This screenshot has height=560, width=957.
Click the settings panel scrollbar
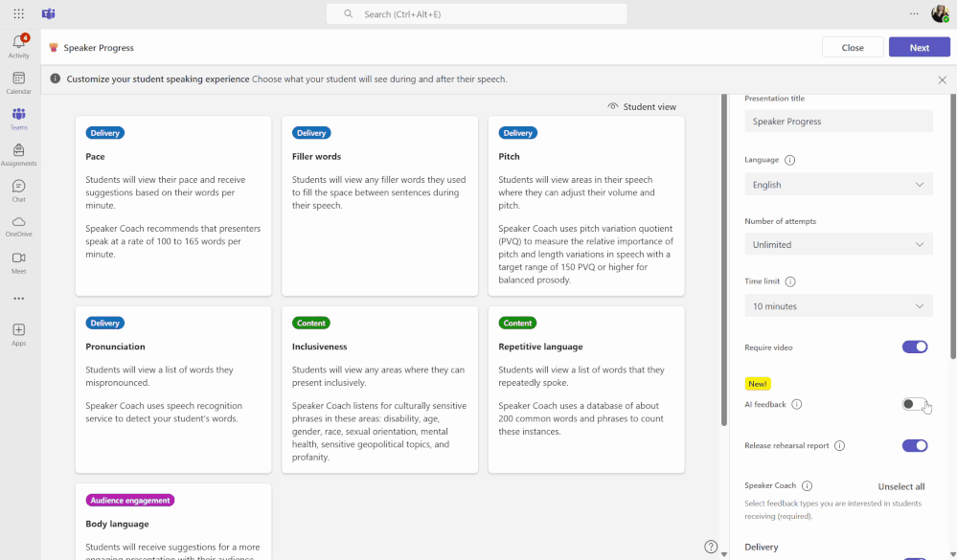click(x=953, y=226)
